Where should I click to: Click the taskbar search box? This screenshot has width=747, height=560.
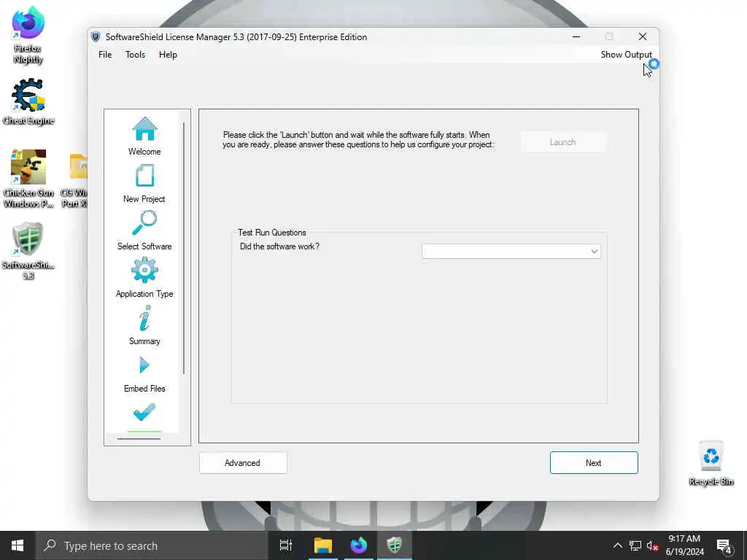[152, 545]
